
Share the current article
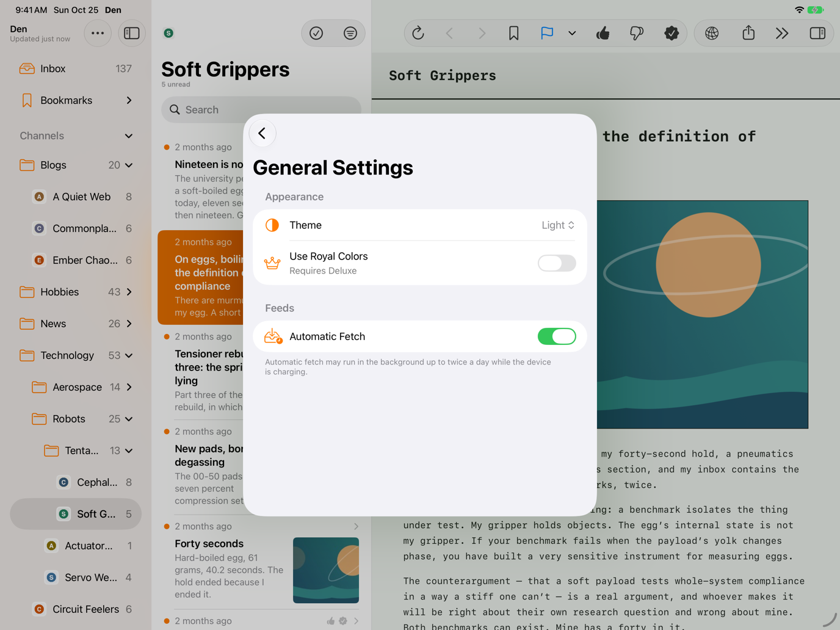(x=748, y=34)
